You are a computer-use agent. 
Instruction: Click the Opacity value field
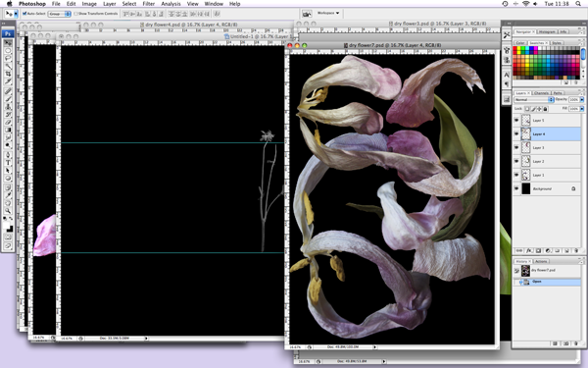[573, 99]
